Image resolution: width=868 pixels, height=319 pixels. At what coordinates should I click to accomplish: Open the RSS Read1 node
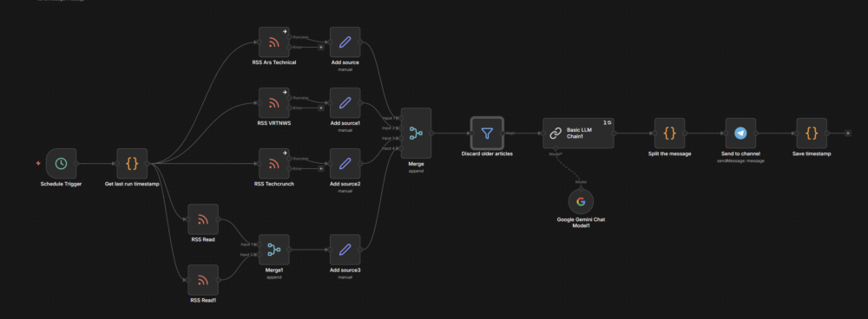pyautogui.click(x=203, y=280)
